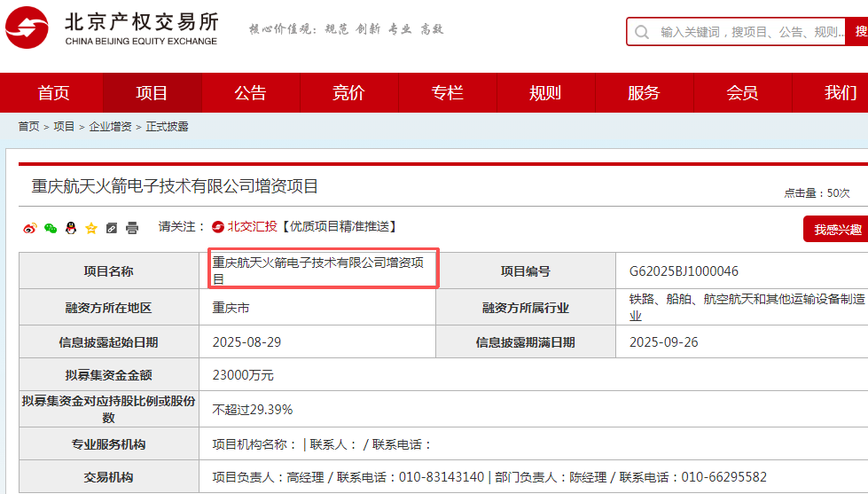
Task: Share via the QQ penguin icon
Action: 71,228
